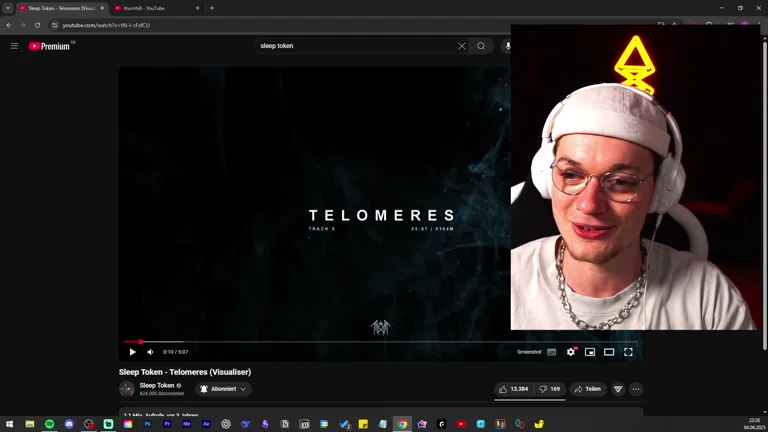Take a video screenshot via Screenshot button
The image size is (768, 432).
pos(529,352)
